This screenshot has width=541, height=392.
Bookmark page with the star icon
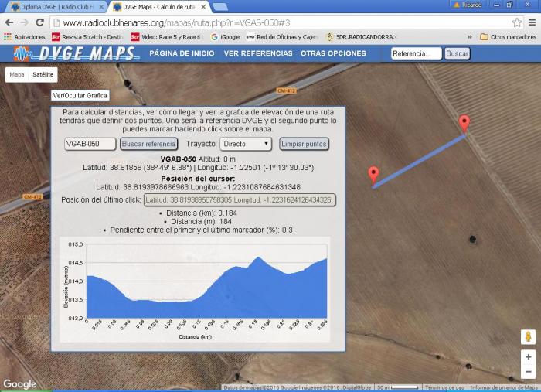click(516, 22)
